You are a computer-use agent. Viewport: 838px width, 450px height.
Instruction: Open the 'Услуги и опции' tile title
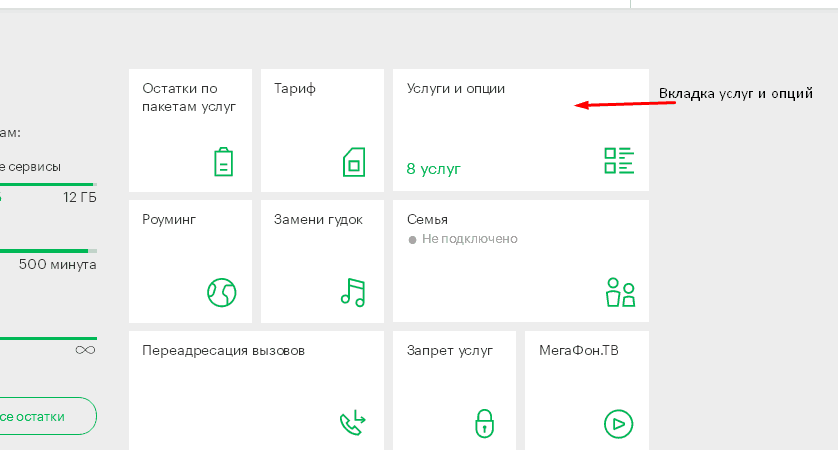pyautogui.click(x=455, y=89)
